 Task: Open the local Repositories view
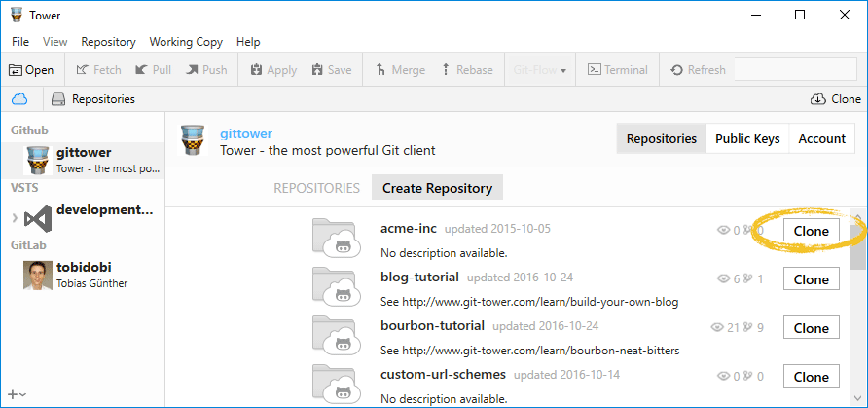tap(93, 99)
